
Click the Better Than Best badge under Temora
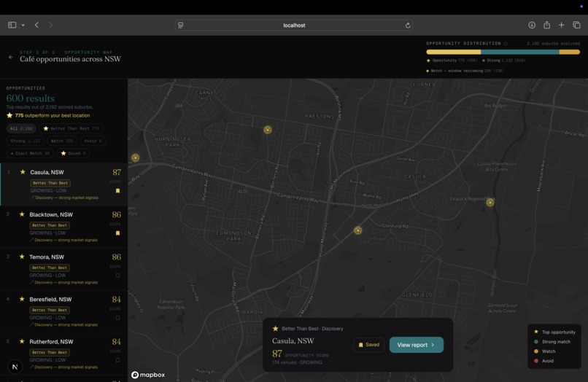click(50, 268)
